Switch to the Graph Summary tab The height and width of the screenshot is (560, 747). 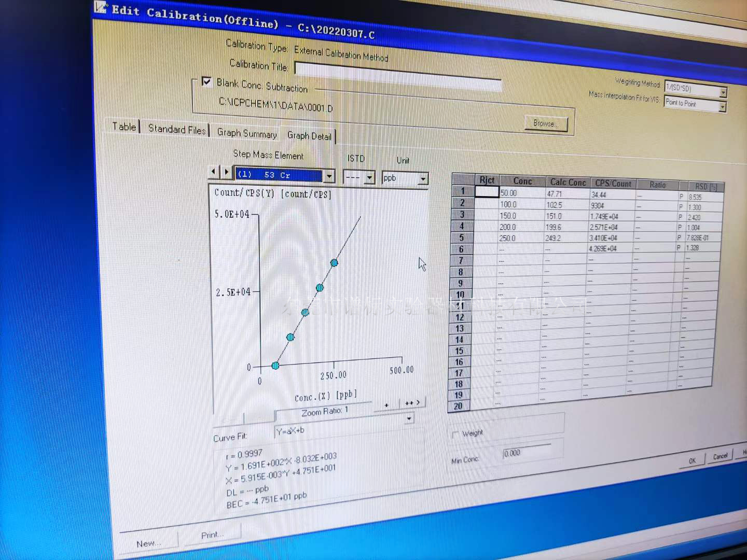point(246,133)
